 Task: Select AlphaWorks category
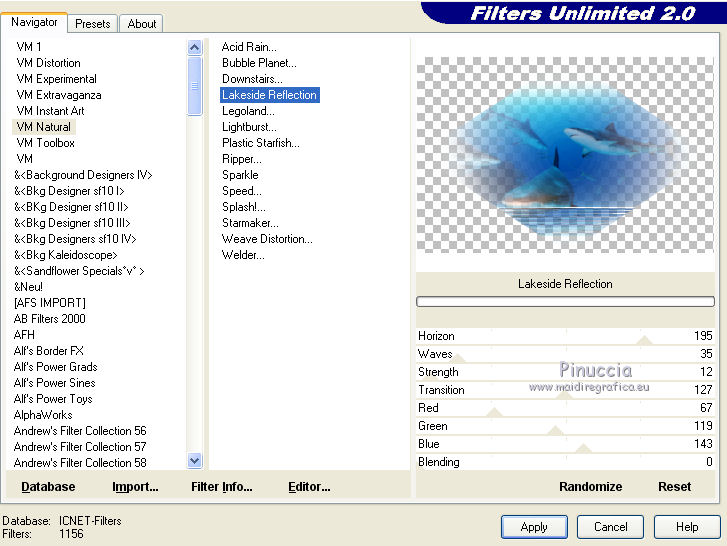coord(43,415)
